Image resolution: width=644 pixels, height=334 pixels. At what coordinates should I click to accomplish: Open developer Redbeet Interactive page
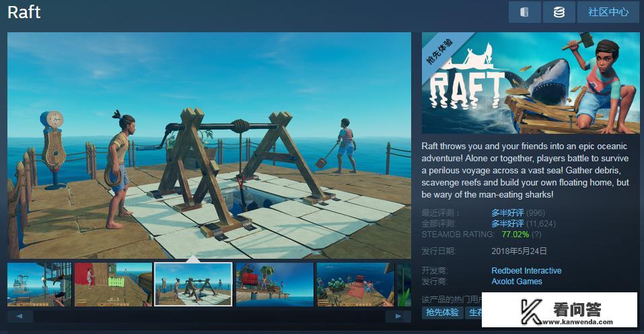coord(526,271)
